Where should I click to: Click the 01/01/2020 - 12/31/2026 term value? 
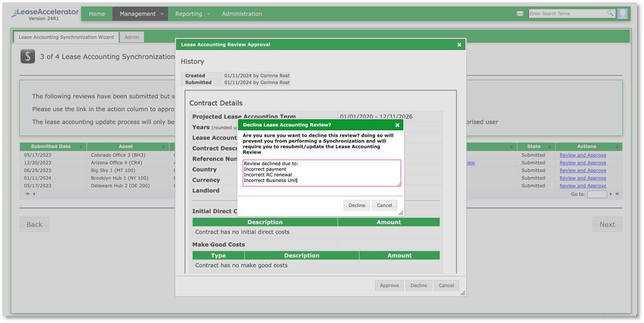[x=376, y=117]
